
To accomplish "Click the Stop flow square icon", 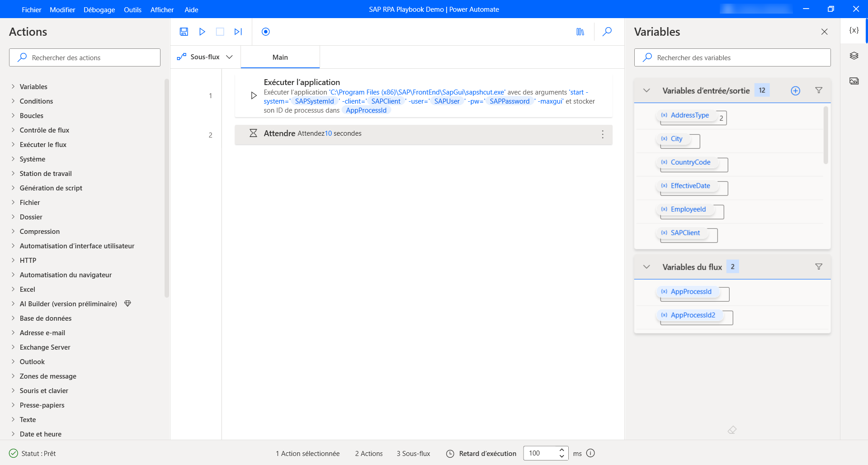I will pyautogui.click(x=220, y=32).
